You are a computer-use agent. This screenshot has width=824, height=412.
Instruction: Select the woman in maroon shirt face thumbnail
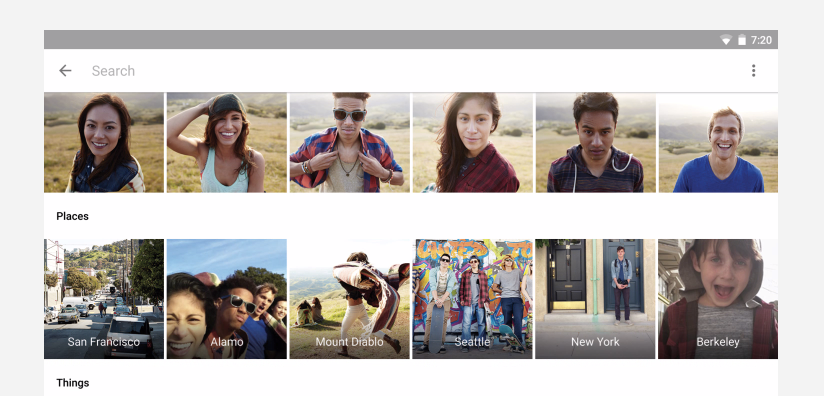[472, 142]
